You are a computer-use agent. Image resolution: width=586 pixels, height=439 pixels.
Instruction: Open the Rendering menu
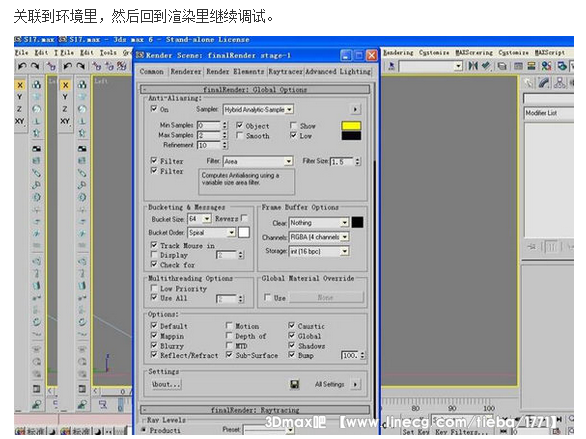pyautogui.click(x=398, y=53)
